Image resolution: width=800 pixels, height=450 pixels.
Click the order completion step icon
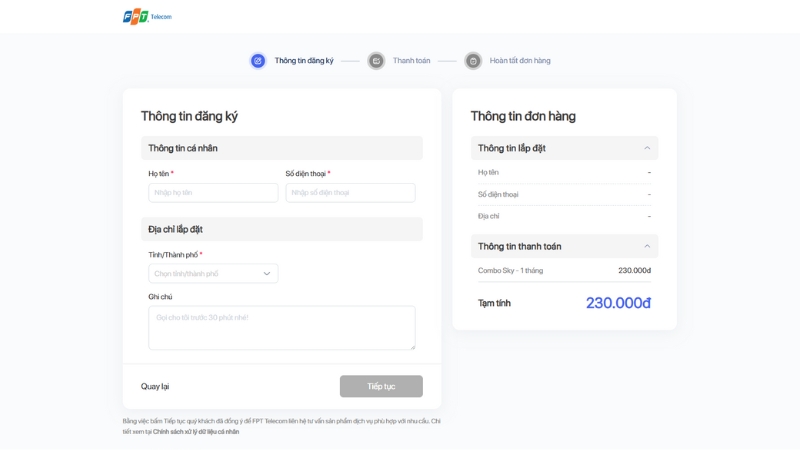pos(473,61)
